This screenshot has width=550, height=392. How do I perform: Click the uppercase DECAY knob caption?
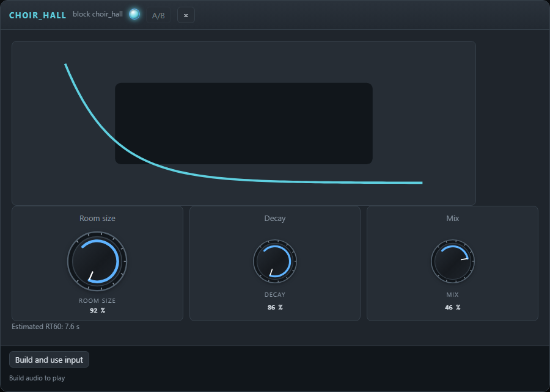pos(275,295)
